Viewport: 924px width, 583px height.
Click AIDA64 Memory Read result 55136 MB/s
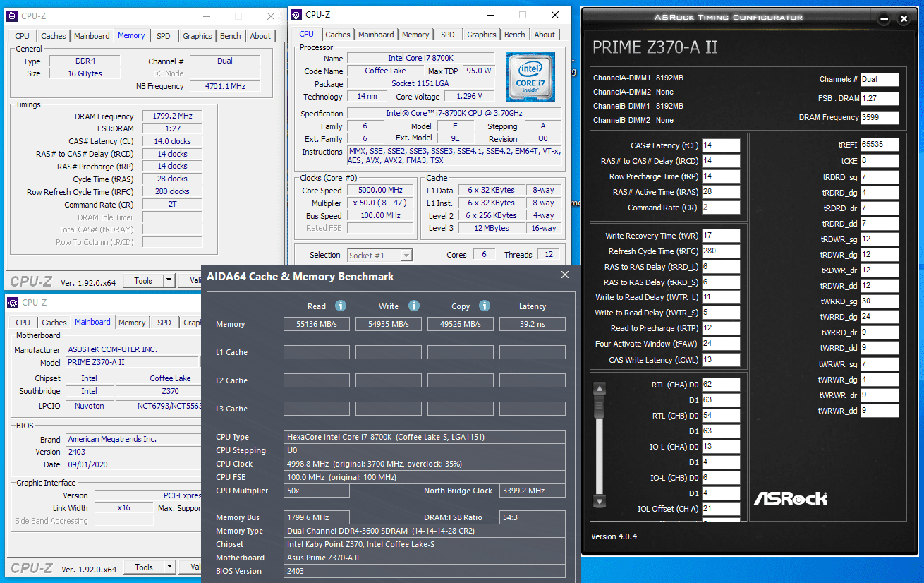(317, 324)
